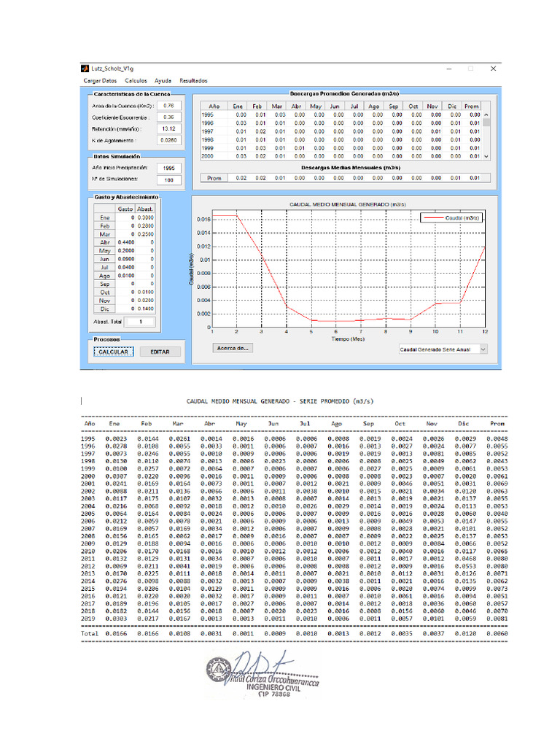The image size is (560, 747).
Task: Click the Nº de Simulaciones field
Action: [169, 180]
